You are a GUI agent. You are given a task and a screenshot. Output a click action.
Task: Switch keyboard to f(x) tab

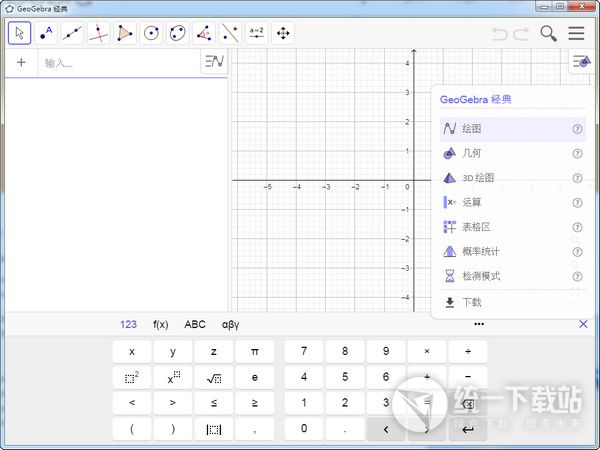click(161, 324)
